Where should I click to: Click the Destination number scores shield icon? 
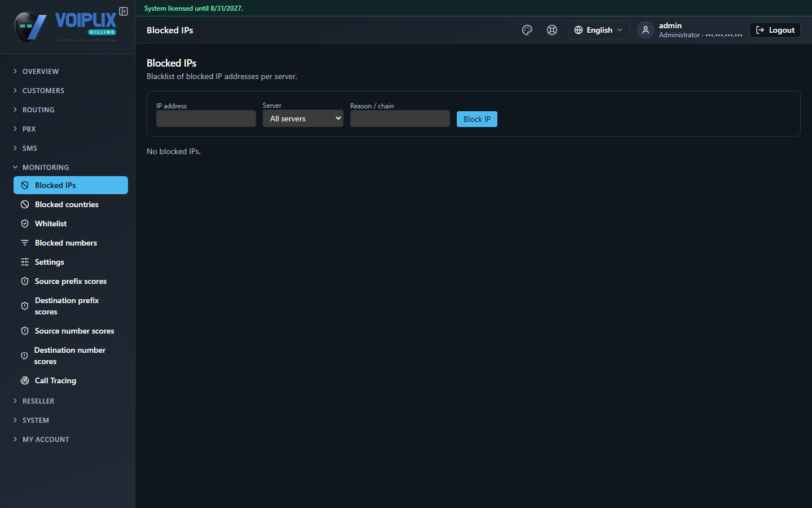coord(24,356)
